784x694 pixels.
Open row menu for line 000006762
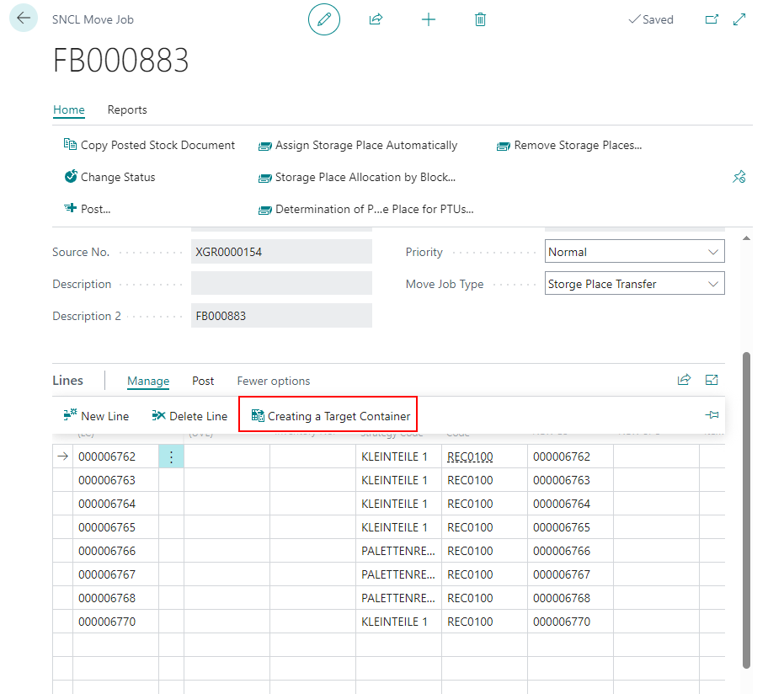coord(171,457)
